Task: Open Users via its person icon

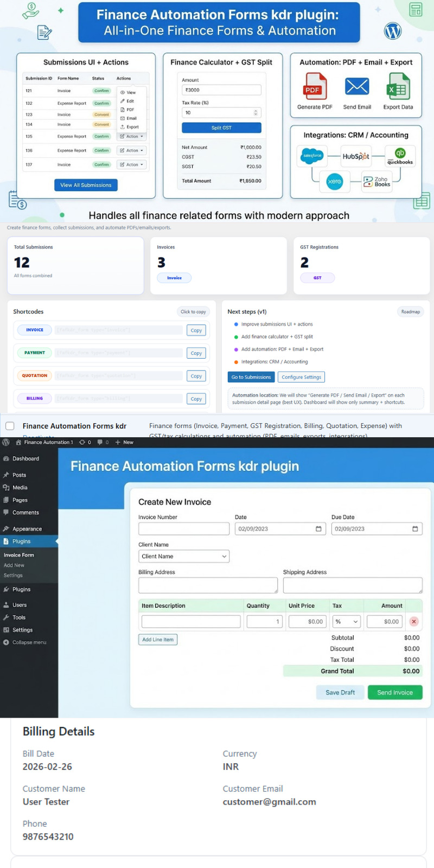Action: [6, 605]
